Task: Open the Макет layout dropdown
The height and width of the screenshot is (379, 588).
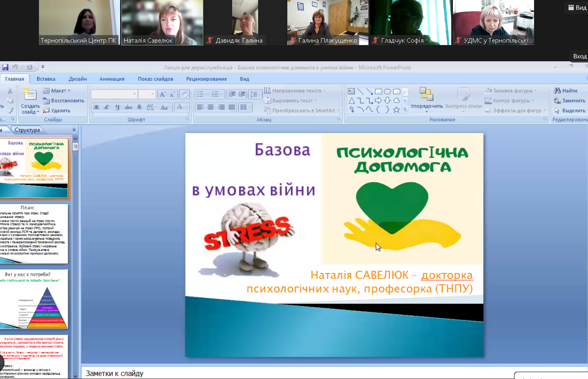Action: 57,90
